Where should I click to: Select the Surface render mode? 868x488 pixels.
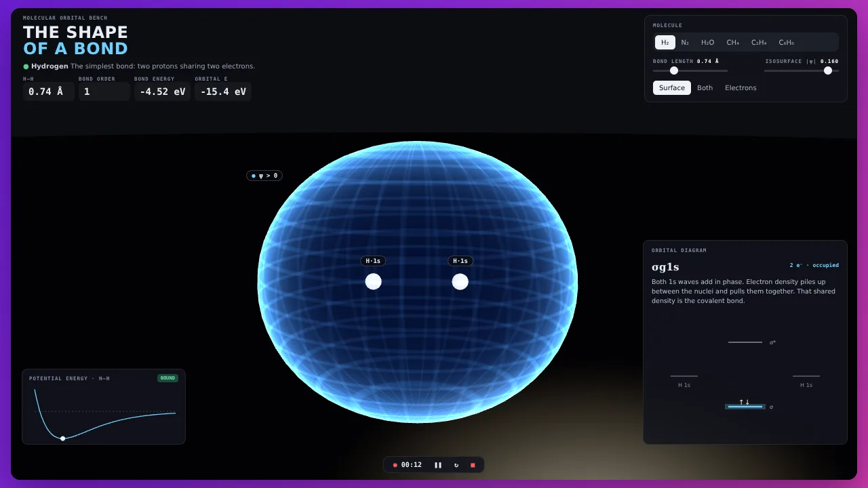pos(672,88)
